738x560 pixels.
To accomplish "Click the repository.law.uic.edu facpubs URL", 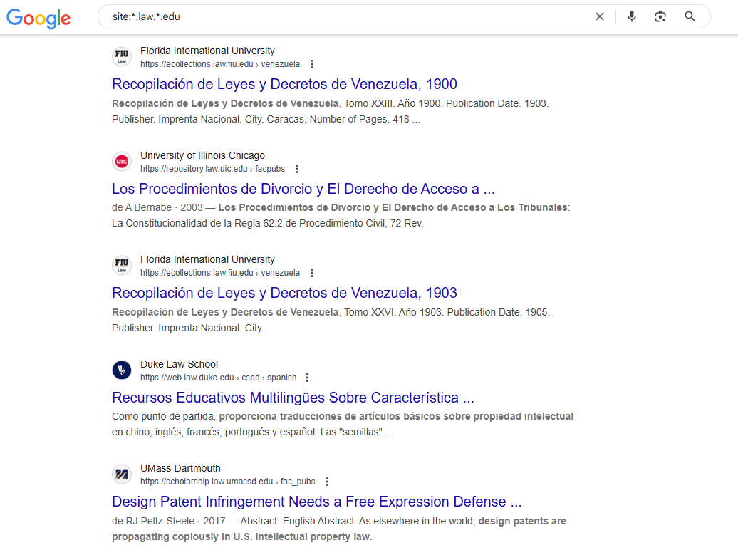I will [212, 168].
